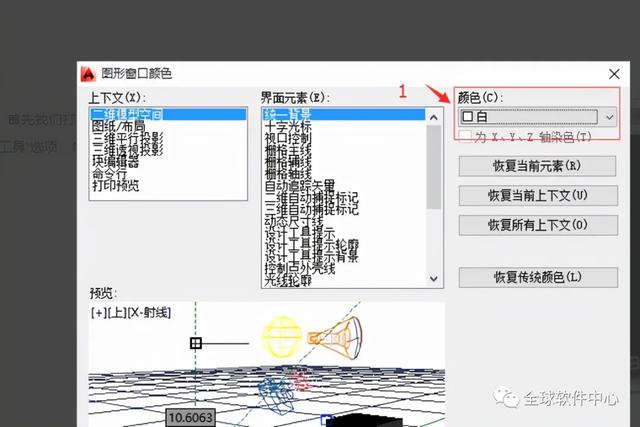Click the 恢复所有上下文(O) button
The image size is (640, 427).
(x=538, y=225)
